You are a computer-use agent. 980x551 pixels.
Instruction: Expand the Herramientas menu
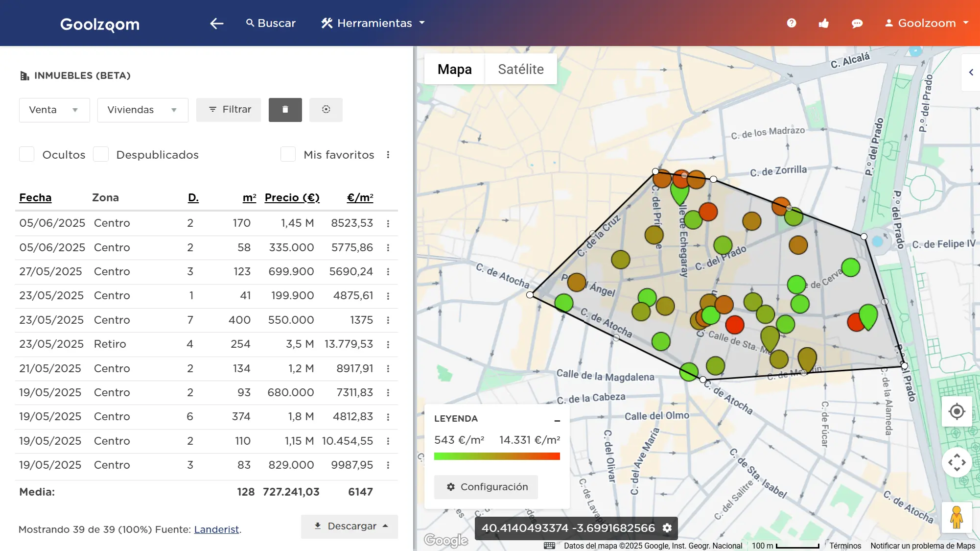pyautogui.click(x=373, y=23)
